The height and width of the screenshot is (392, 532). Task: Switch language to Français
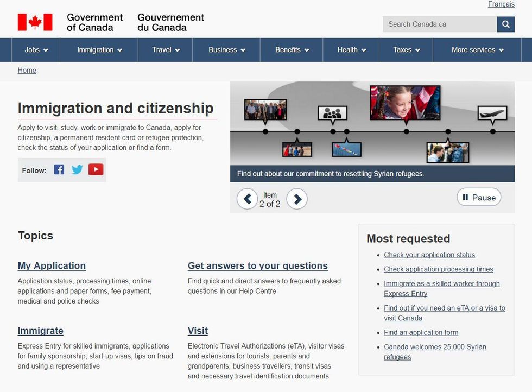(501, 4)
